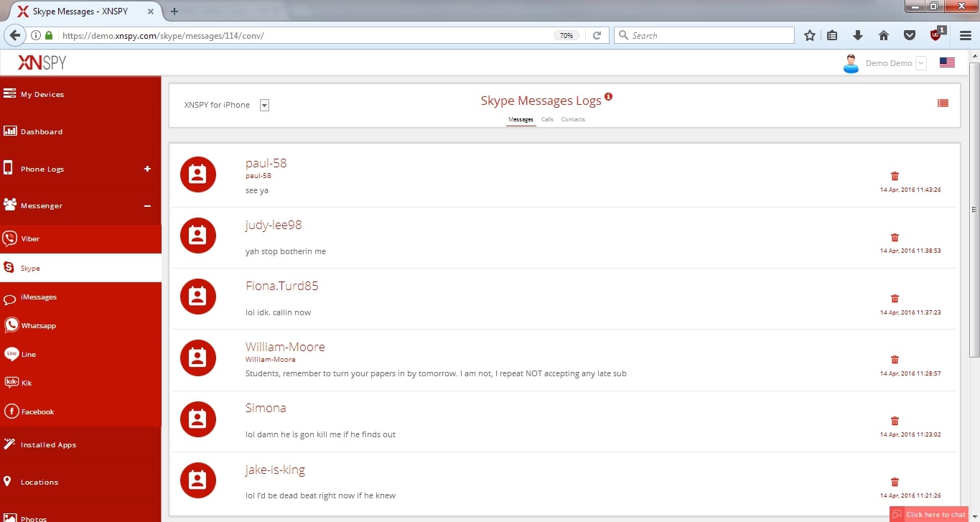Screen dimensions: 980x522
Task: Click the judy-lee98 contact avatar icon
Action: [198, 236]
